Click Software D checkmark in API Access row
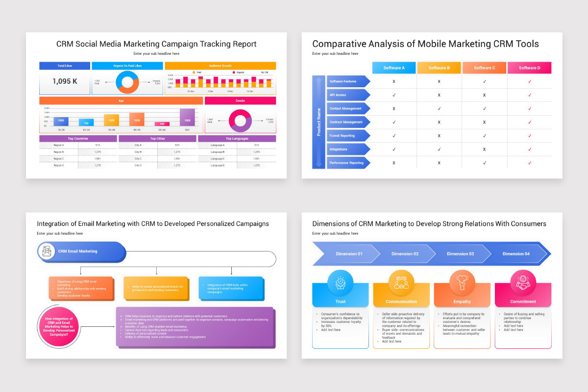588x392 pixels. pyautogui.click(x=530, y=95)
